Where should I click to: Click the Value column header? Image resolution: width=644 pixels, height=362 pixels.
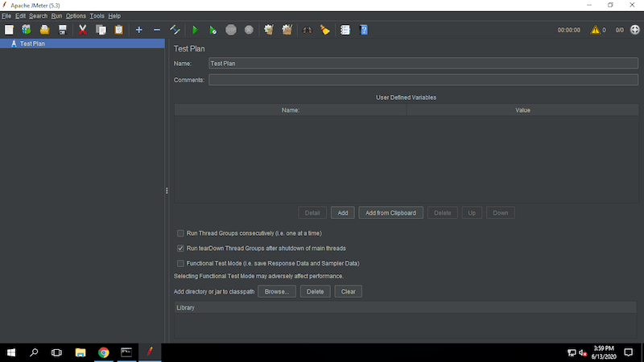pyautogui.click(x=522, y=110)
